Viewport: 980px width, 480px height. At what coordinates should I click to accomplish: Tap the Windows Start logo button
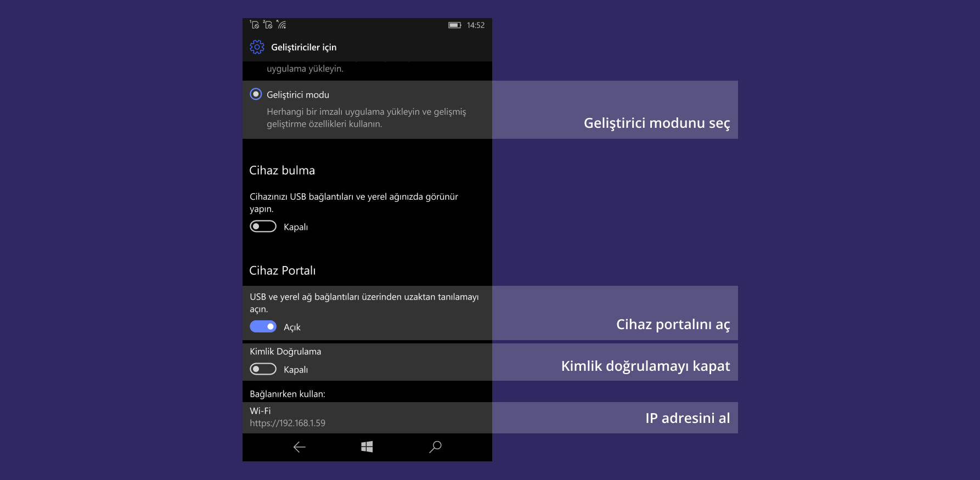(367, 447)
